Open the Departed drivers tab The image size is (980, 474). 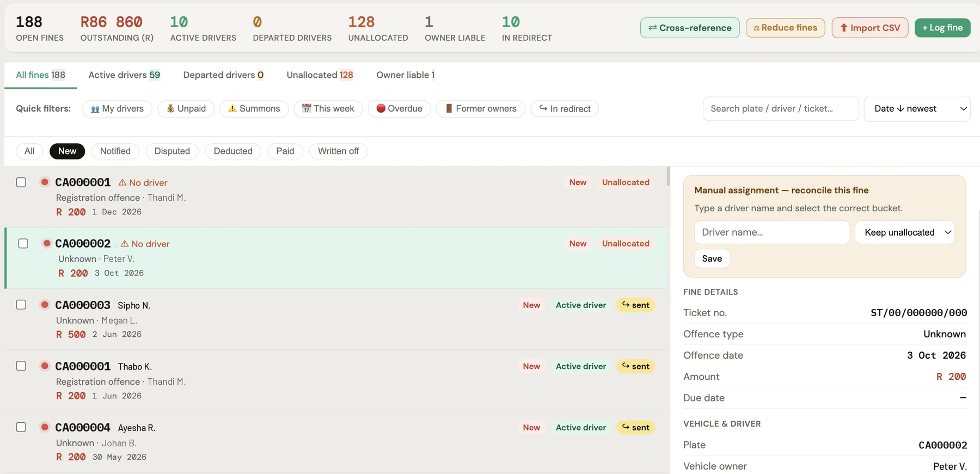pyautogui.click(x=223, y=75)
